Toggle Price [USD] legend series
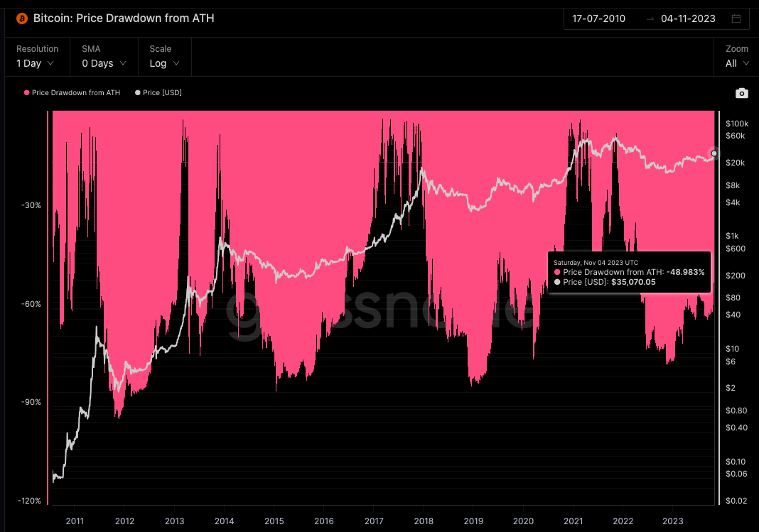The width and height of the screenshot is (759, 532). click(x=158, y=93)
